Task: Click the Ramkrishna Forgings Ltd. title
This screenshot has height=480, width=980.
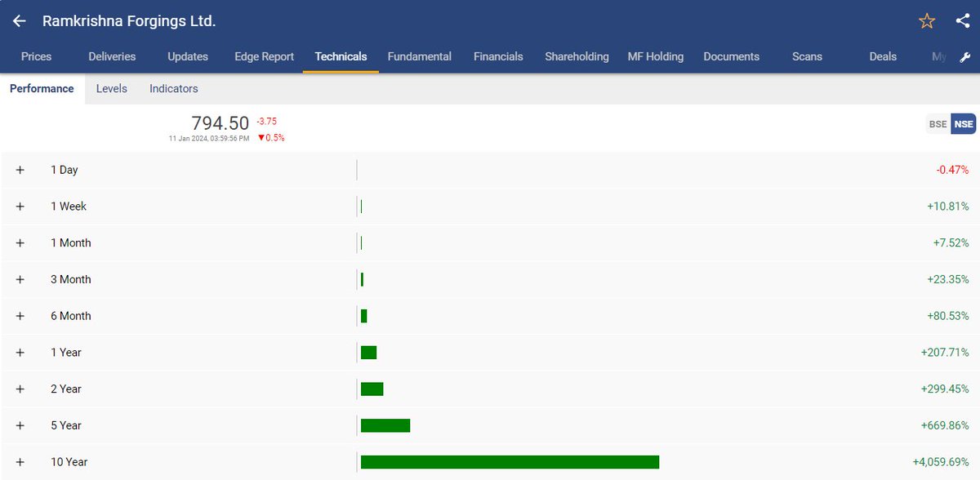Action: tap(129, 21)
